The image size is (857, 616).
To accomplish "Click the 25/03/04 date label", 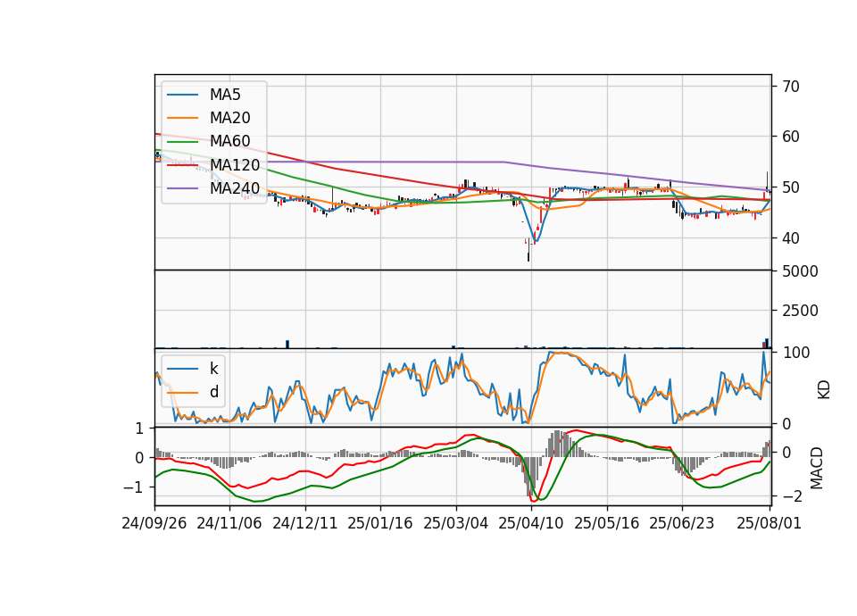I will [456, 523].
